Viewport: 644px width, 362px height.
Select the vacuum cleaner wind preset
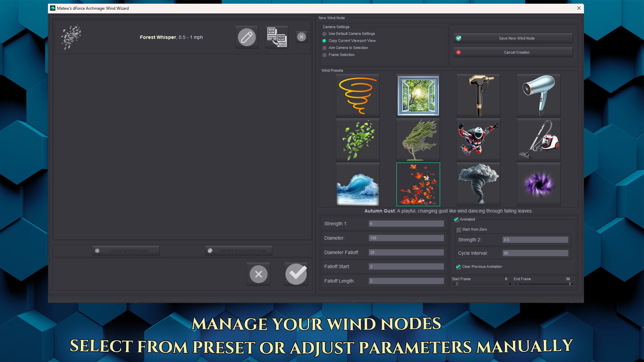coord(539,140)
